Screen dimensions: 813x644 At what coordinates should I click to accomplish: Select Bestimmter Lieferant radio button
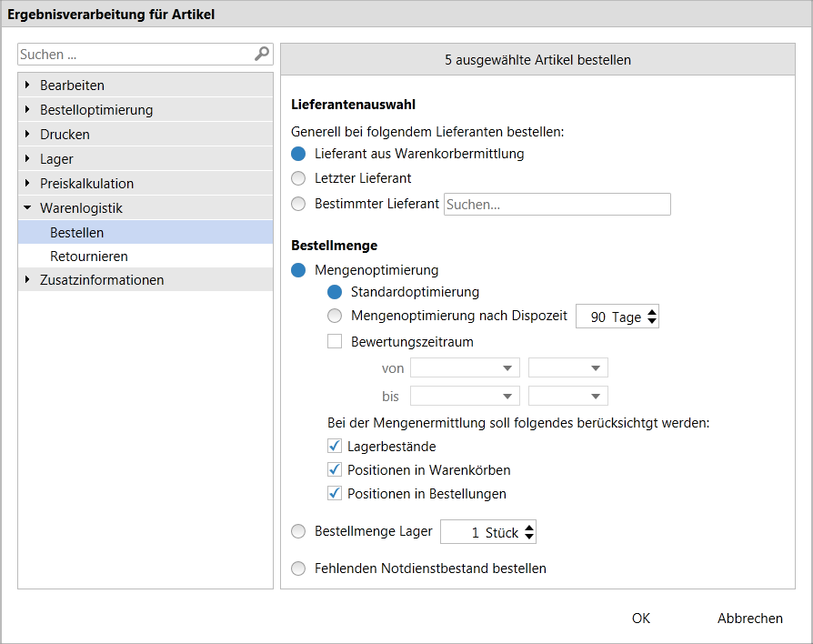(298, 204)
